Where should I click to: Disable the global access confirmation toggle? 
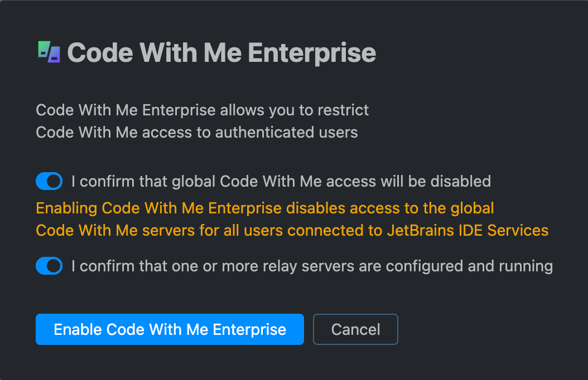[x=49, y=181]
